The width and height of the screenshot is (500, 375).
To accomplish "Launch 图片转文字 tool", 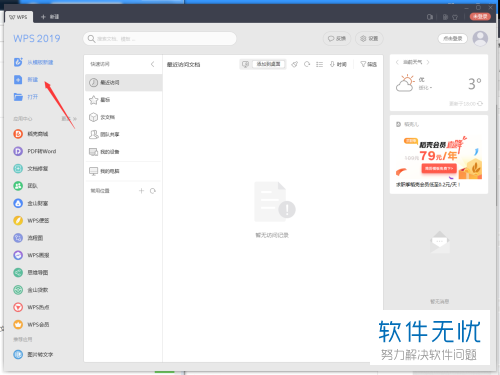I will click(18, 354).
